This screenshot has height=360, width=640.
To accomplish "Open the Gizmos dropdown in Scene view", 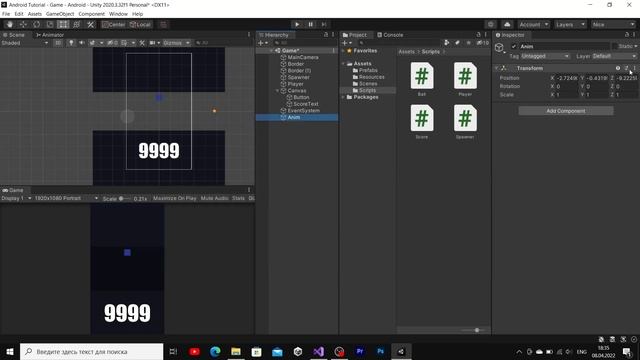I will [176, 43].
